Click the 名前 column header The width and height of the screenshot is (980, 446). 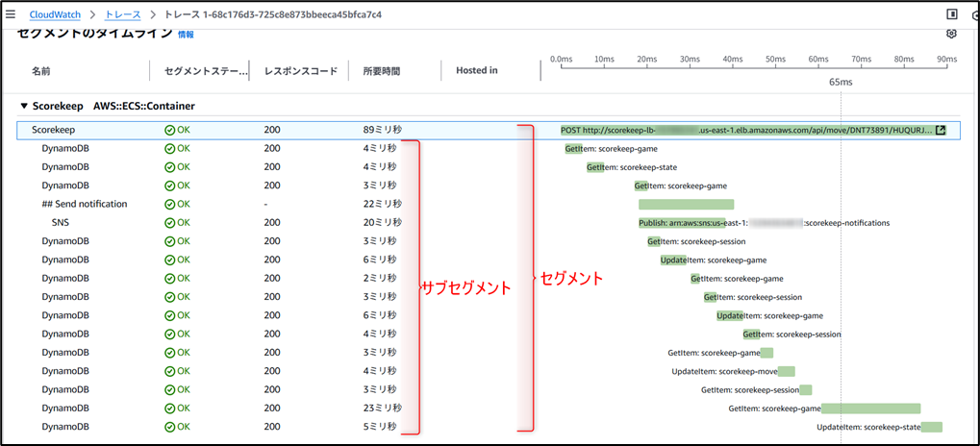[41, 71]
